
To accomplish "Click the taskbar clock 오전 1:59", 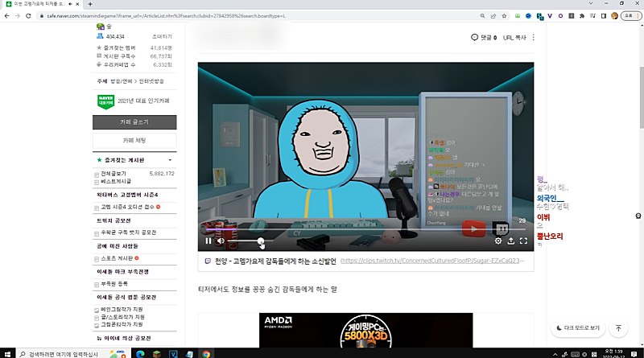I will [613, 353].
